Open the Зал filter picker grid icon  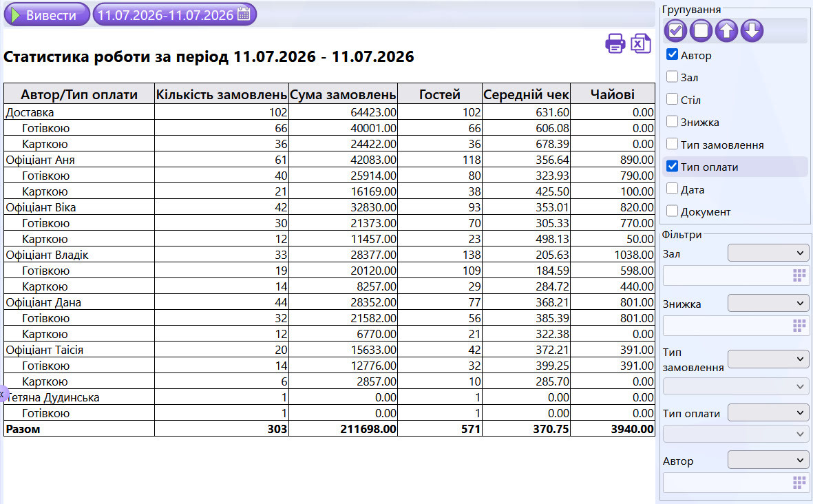tap(799, 276)
